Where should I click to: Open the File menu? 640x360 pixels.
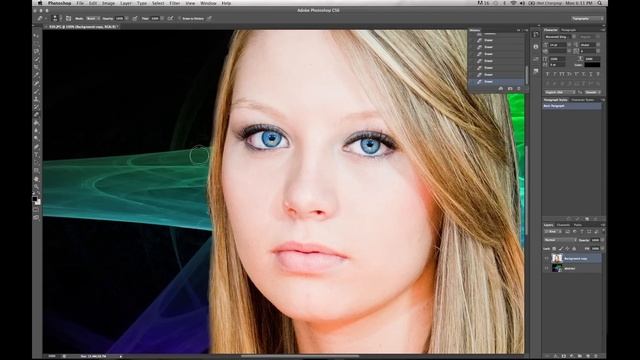[x=80, y=3]
